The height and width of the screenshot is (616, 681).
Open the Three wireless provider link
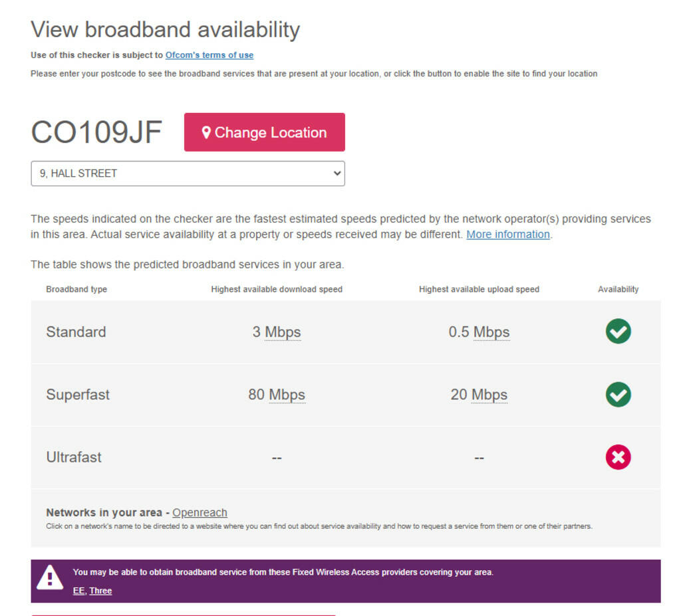[x=100, y=591]
